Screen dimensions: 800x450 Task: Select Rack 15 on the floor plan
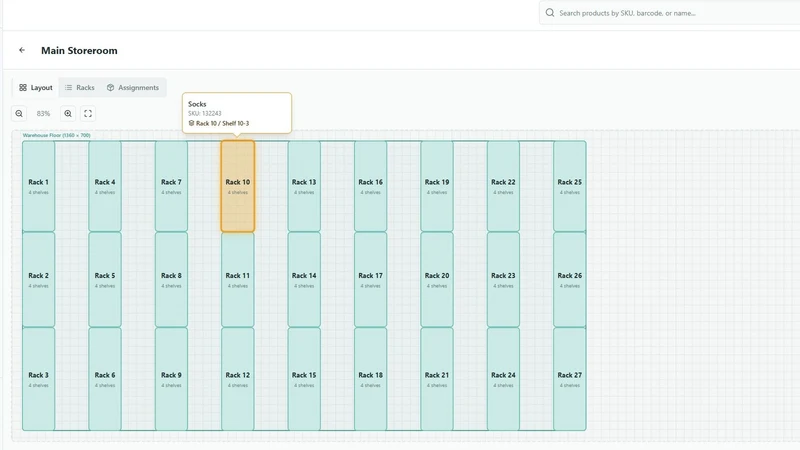pyautogui.click(x=304, y=379)
